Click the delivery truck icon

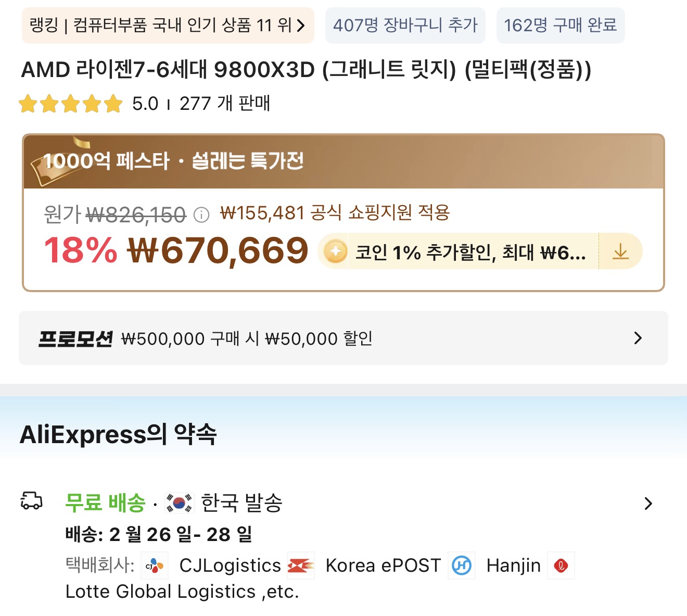pos(31,501)
